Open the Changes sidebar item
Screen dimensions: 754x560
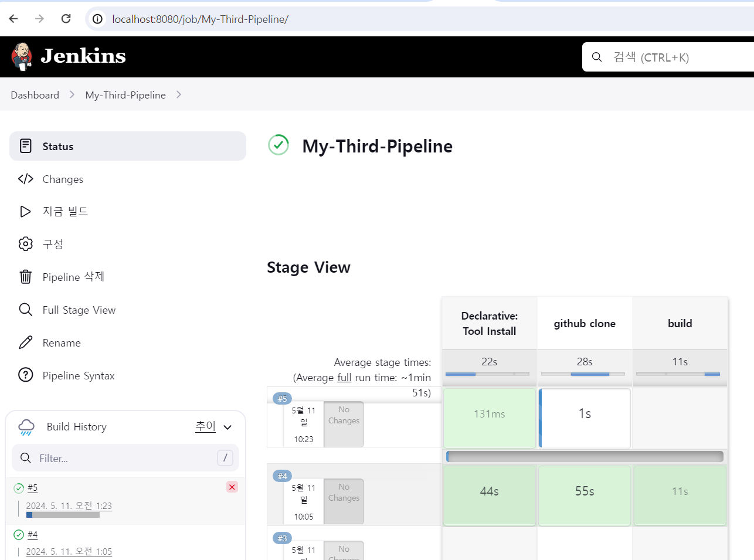pyautogui.click(x=63, y=179)
